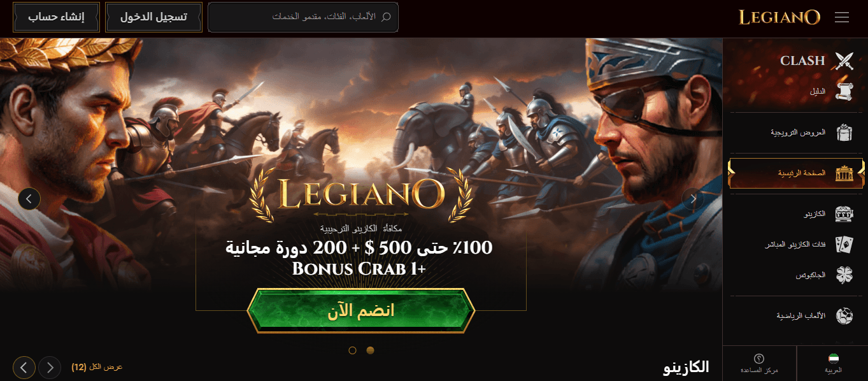868x381 pixels.
Task: Open the playing cards live casino icon
Action: click(844, 245)
